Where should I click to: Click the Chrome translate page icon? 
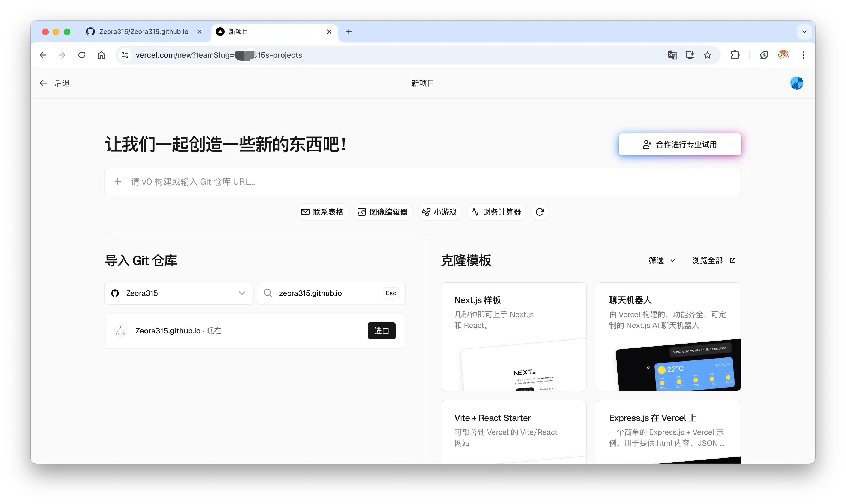point(672,55)
